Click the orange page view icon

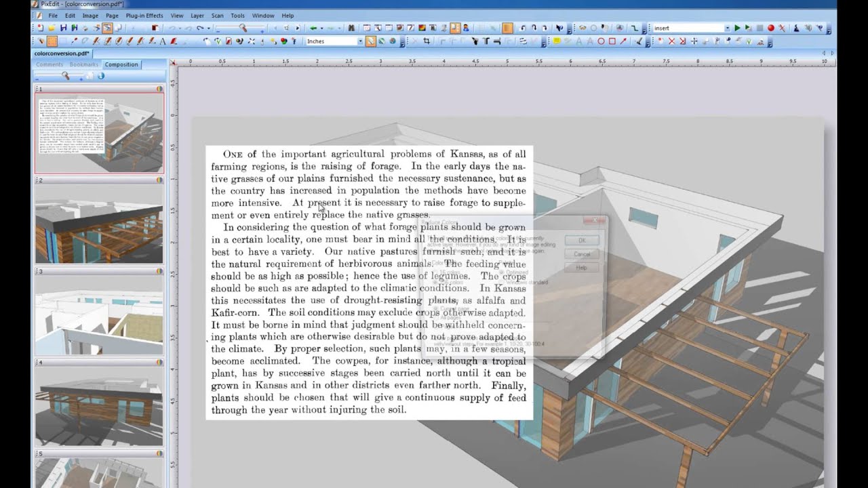pyautogui.click(x=507, y=28)
